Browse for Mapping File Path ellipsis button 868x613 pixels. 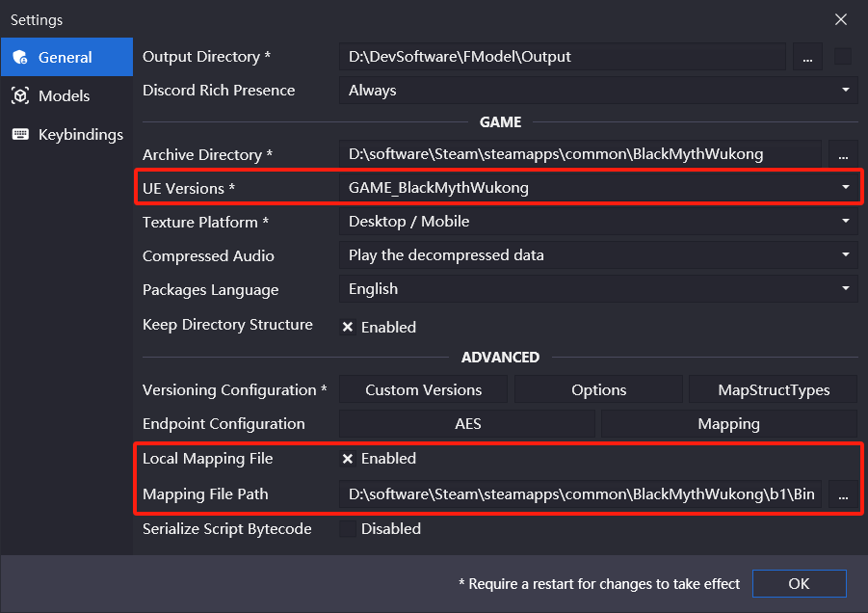(843, 493)
